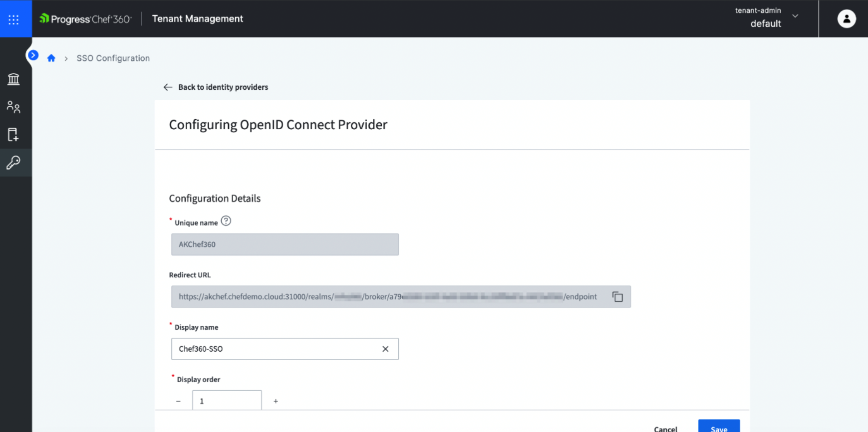Open the users management sidebar icon
The height and width of the screenshot is (432, 868).
pyautogui.click(x=13, y=107)
